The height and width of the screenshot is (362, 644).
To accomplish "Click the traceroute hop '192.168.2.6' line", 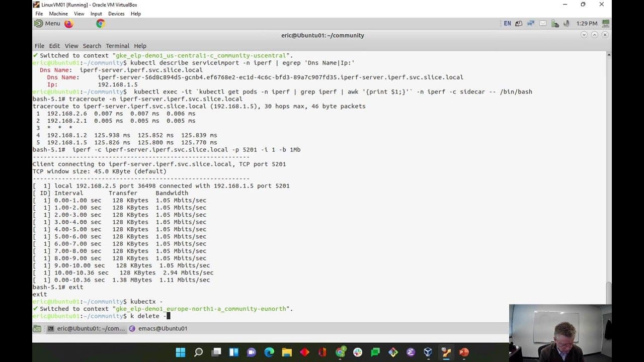I will click(116, 114).
